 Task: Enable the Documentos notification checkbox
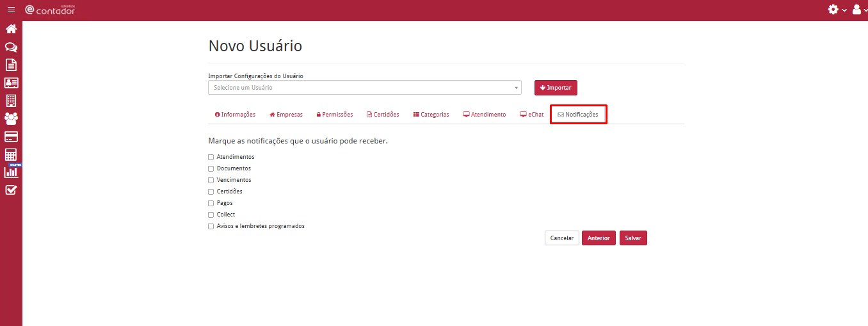[x=211, y=168]
